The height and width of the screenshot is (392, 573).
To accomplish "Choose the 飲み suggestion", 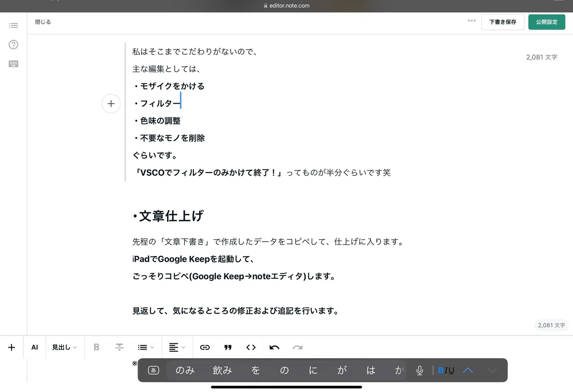I will tap(223, 370).
